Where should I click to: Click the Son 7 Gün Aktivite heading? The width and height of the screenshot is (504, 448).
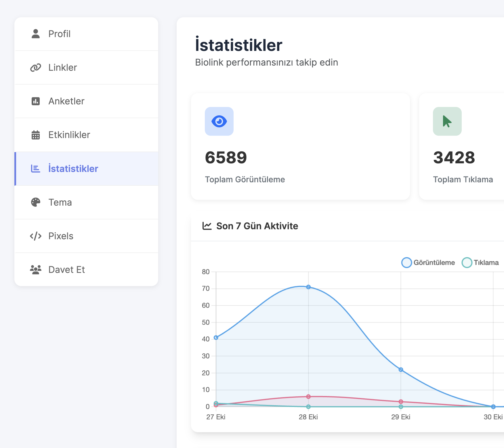pos(257,226)
